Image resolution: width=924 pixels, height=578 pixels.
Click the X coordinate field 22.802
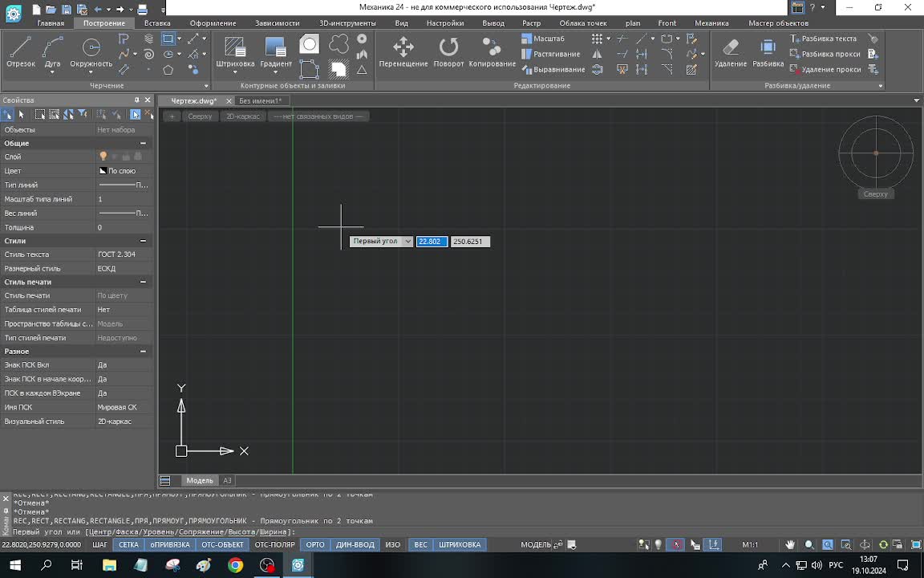click(x=432, y=241)
